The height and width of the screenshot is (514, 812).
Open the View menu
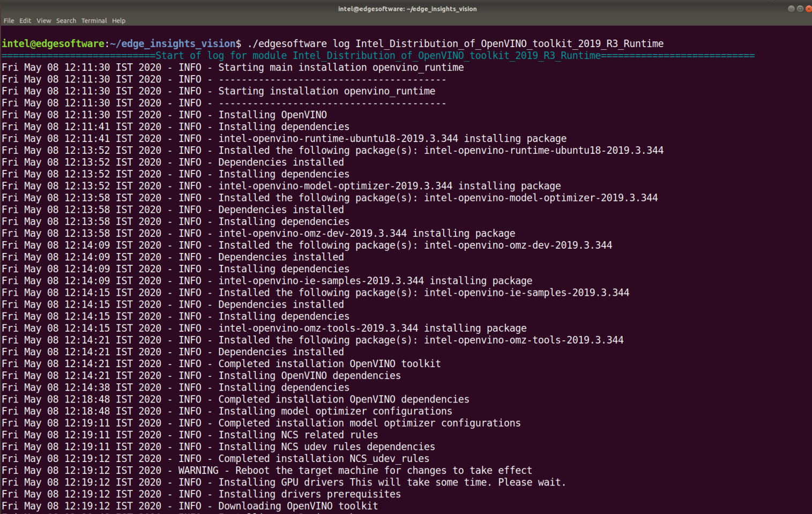pos(43,21)
